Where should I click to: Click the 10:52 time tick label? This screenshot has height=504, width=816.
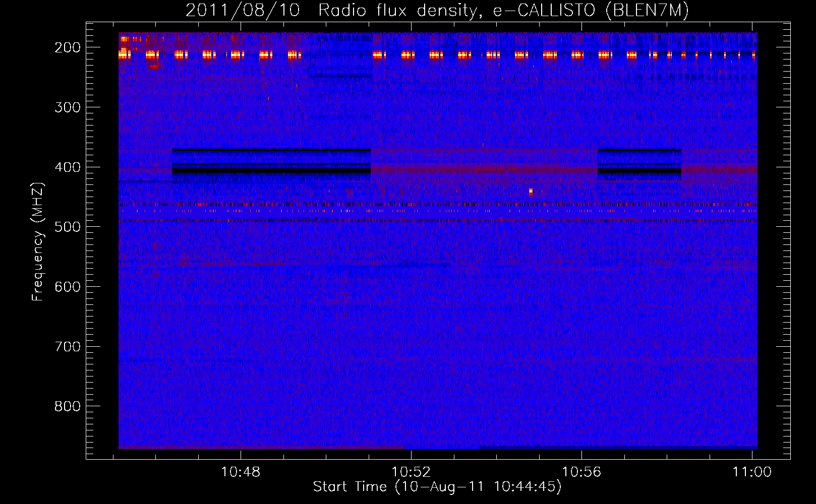(411, 472)
